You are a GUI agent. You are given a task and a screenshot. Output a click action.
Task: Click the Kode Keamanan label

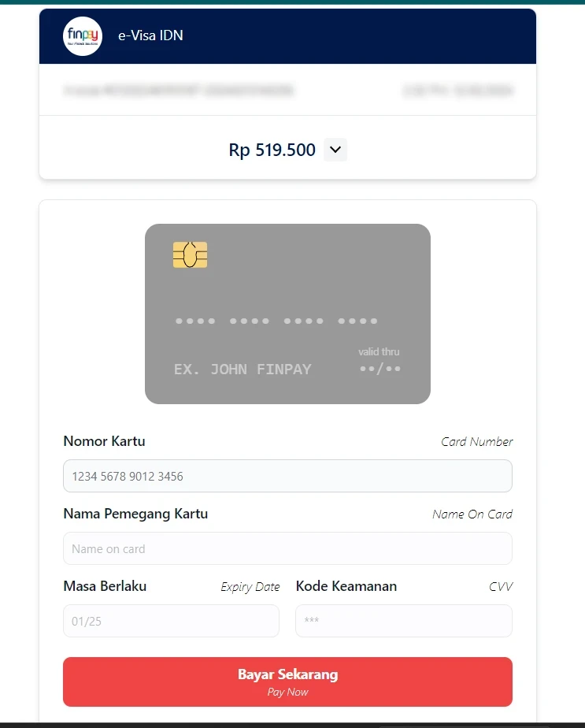tap(346, 586)
